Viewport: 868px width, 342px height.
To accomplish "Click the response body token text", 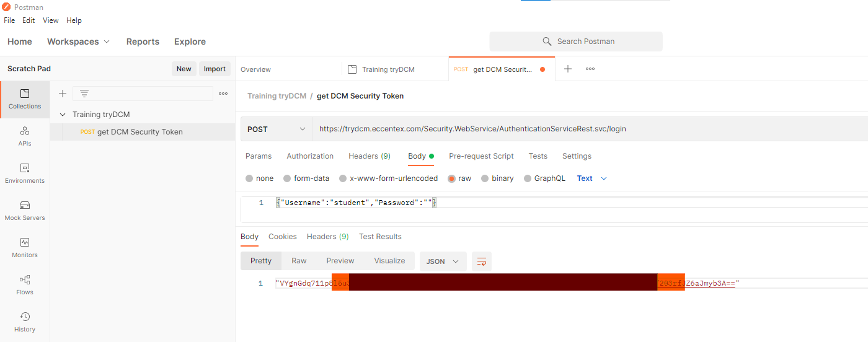I will coord(508,283).
